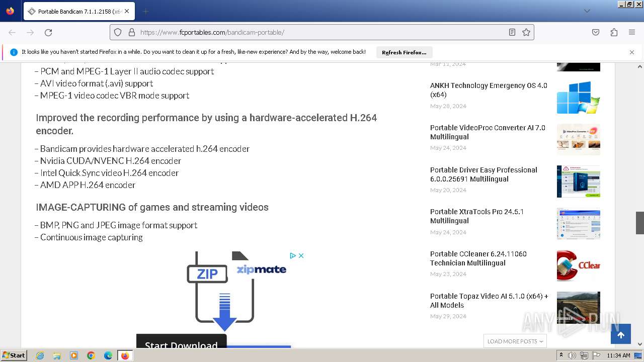Image resolution: width=644 pixels, height=362 pixels.
Task: Click the fcportables URL address field
Action: 321,32
